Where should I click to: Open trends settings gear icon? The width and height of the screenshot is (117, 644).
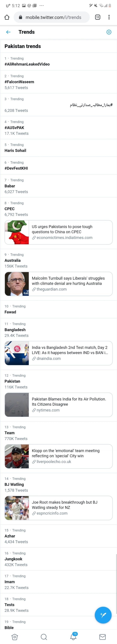click(109, 32)
